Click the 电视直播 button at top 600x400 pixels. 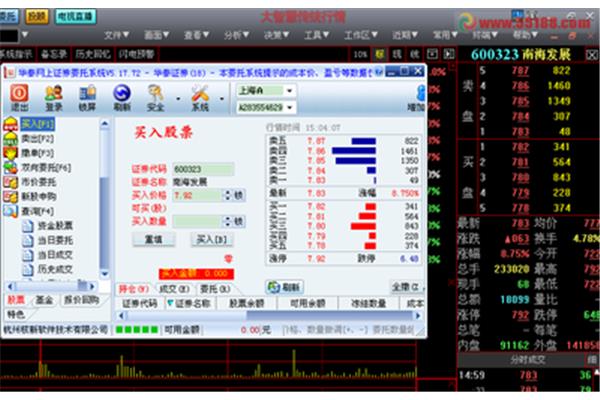(75, 16)
